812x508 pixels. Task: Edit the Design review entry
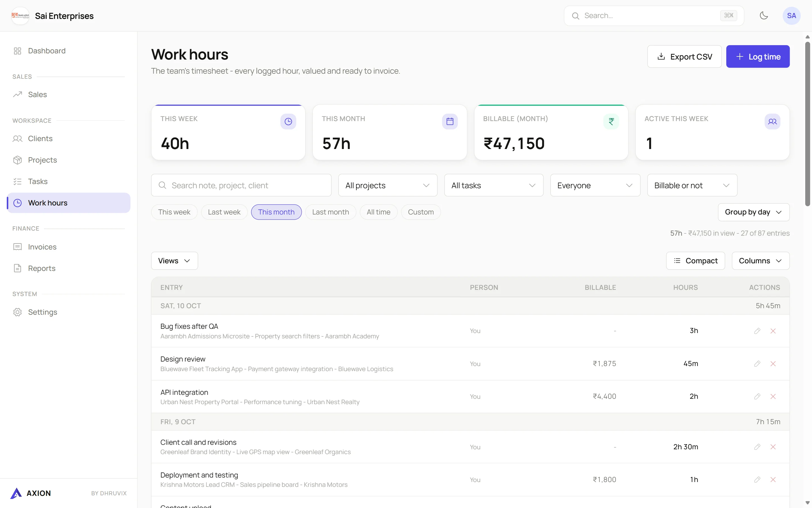point(757,364)
